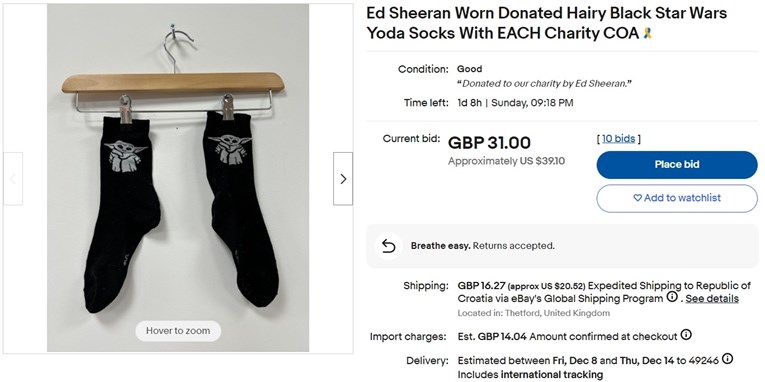Open See details shipping link
The height and width of the screenshot is (382, 765).
(712, 299)
